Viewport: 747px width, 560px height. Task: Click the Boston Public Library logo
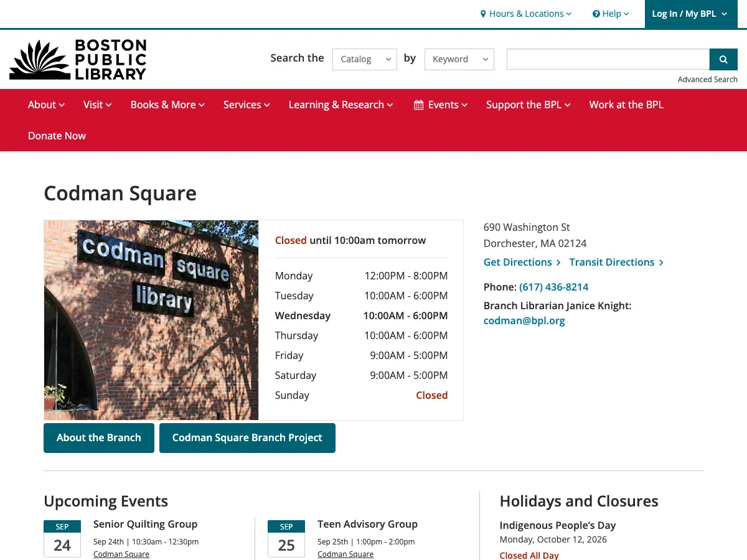point(78,59)
